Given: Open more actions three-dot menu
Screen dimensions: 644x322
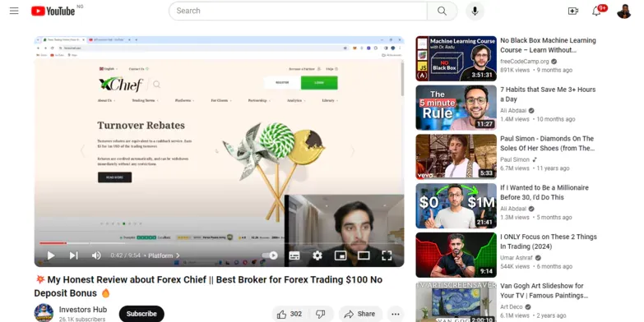Looking at the screenshot, I should pyautogui.click(x=396, y=315).
